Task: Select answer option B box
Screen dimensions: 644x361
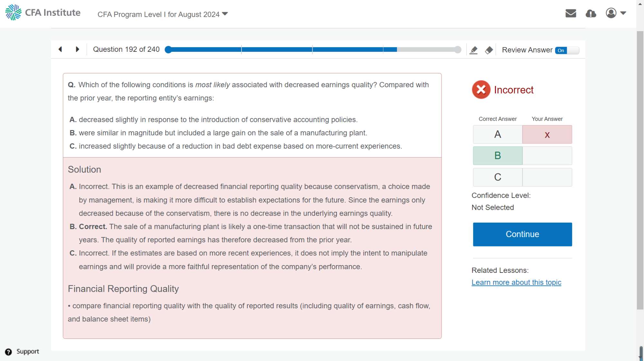Action: (497, 156)
